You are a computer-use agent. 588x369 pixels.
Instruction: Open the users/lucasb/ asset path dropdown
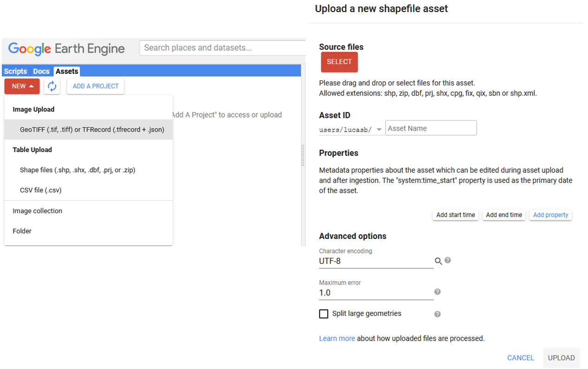[x=351, y=130]
